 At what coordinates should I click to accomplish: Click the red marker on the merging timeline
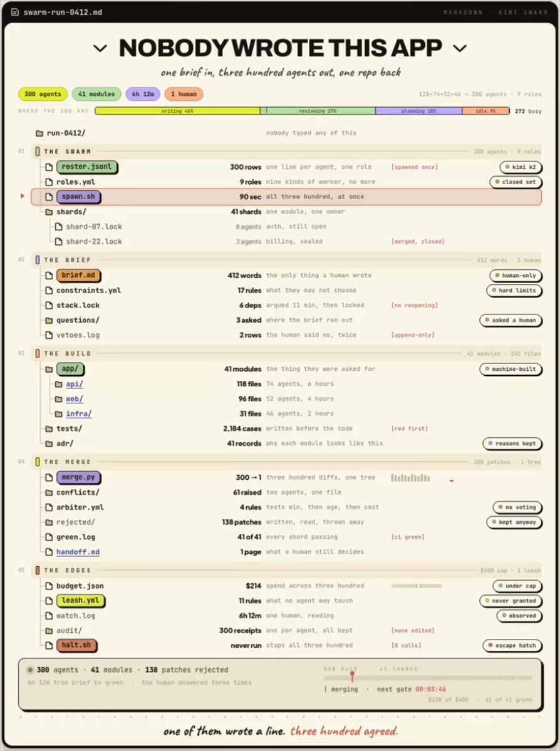click(352, 676)
